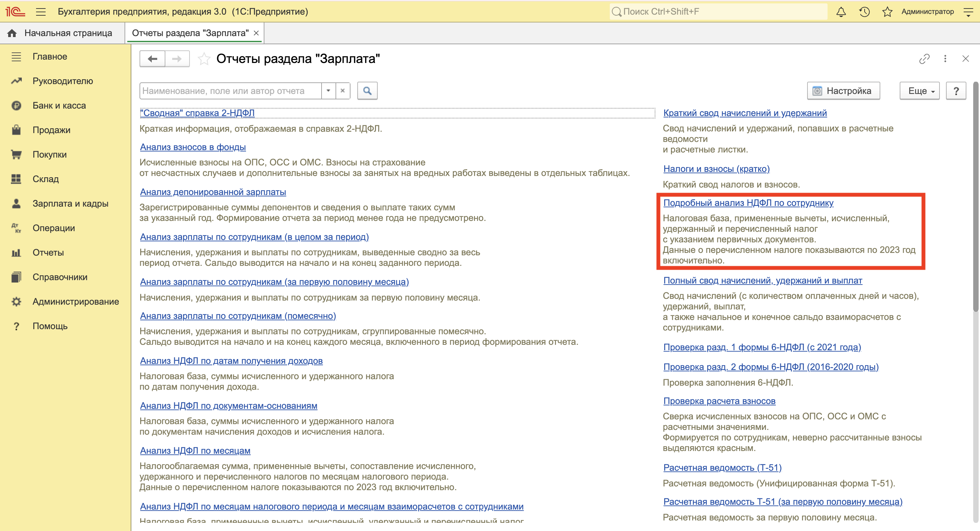Clear the report search field
980x531 pixels.
[342, 91]
